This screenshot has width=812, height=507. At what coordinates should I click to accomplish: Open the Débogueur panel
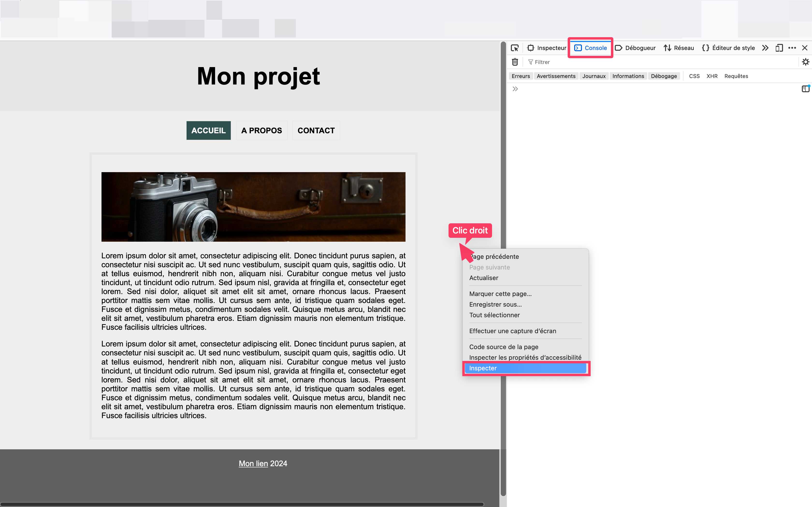pyautogui.click(x=635, y=48)
